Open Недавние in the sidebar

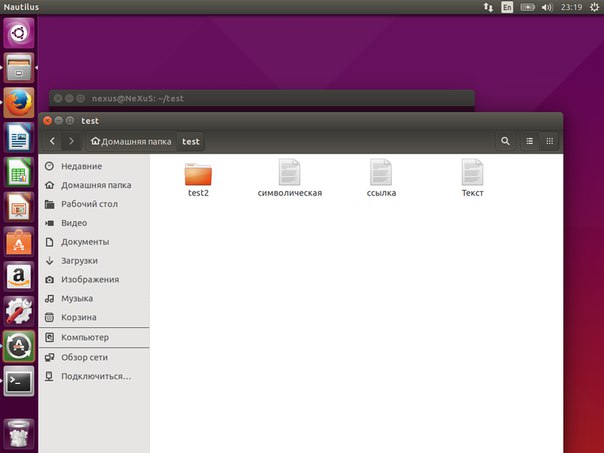(94, 166)
